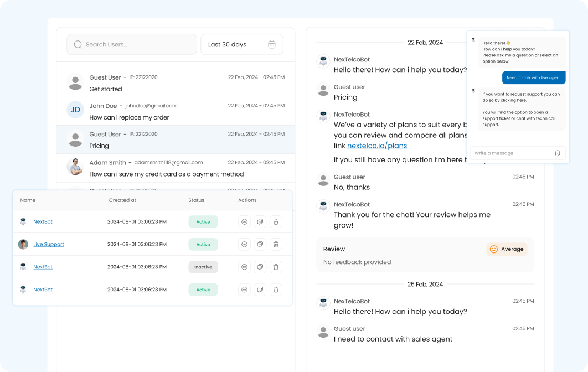
Task: Open Adam Smith's credit card conversation
Action: pyautogui.click(x=176, y=168)
